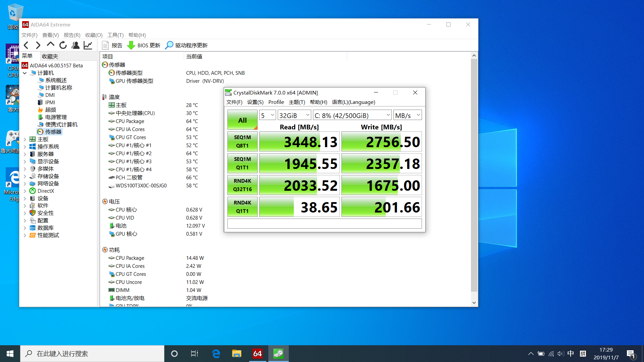
Task: Expand the 存储设备 tree node
Action: 25,176
